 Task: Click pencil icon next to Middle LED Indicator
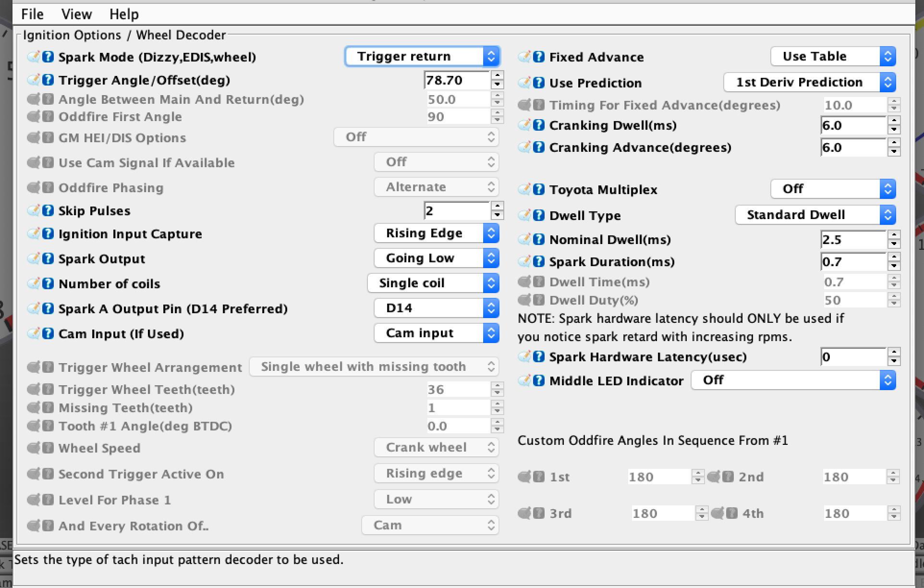524,381
